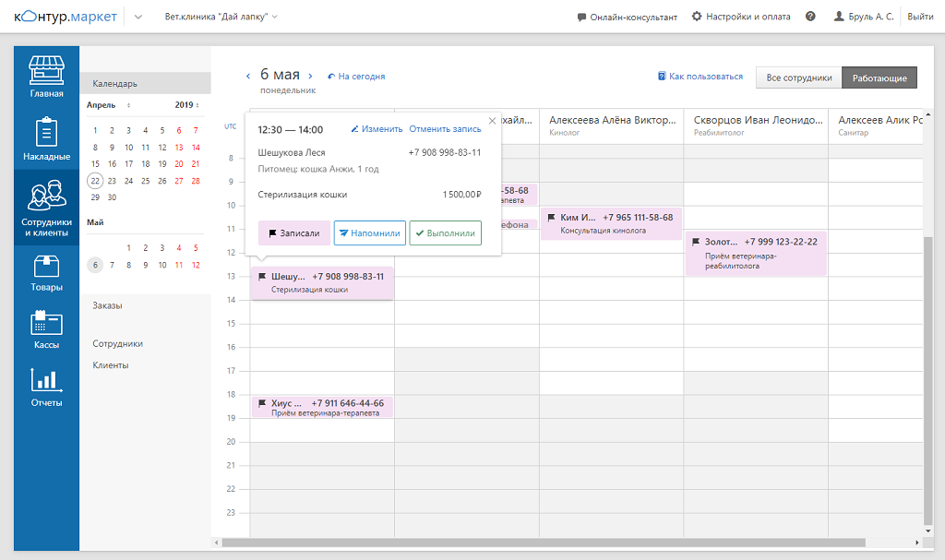
Task: Switch to Работающие view
Action: click(879, 77)
